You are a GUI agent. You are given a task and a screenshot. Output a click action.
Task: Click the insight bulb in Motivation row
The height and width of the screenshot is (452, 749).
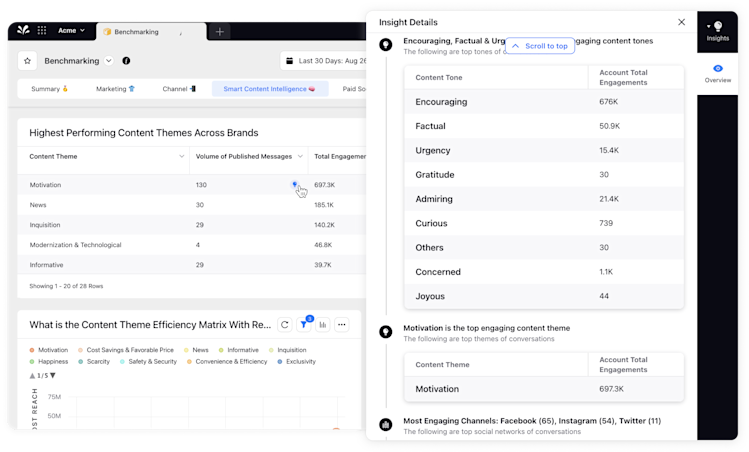[295, 184]
